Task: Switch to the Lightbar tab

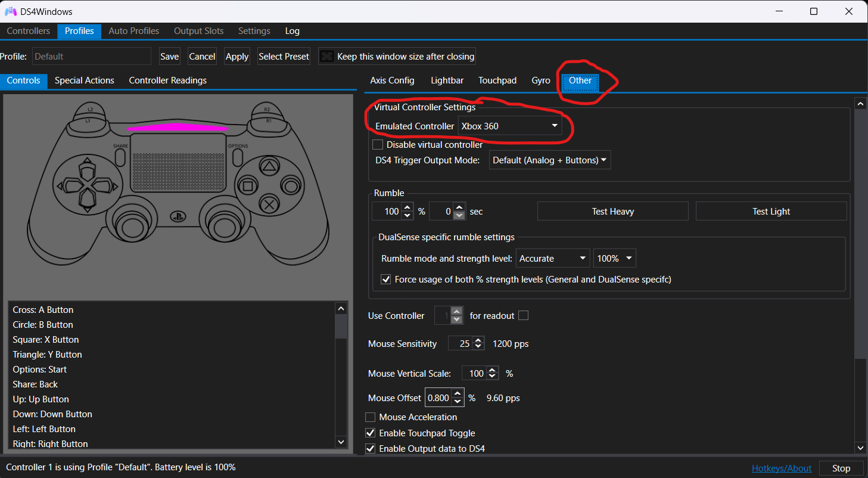Action: [447, 80]
